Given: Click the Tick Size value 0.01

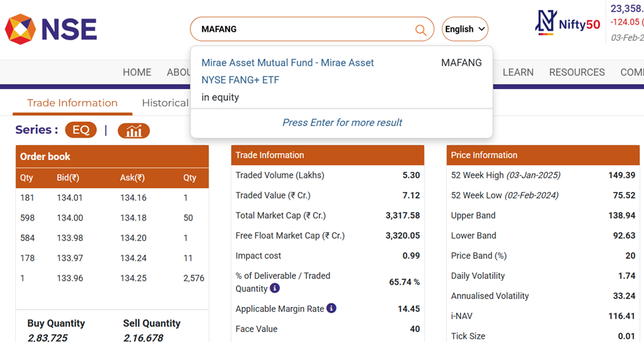Looking at the screenshot, I should [627, 336].
